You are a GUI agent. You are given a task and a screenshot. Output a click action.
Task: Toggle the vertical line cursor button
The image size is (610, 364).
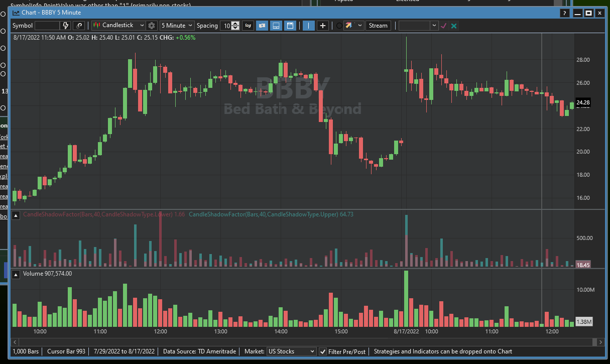tap(309, 26)
